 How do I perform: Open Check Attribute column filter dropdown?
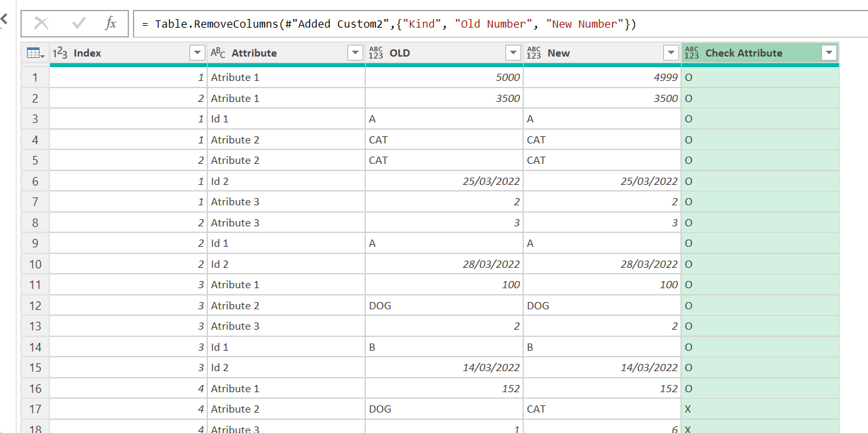coord(829,53)
